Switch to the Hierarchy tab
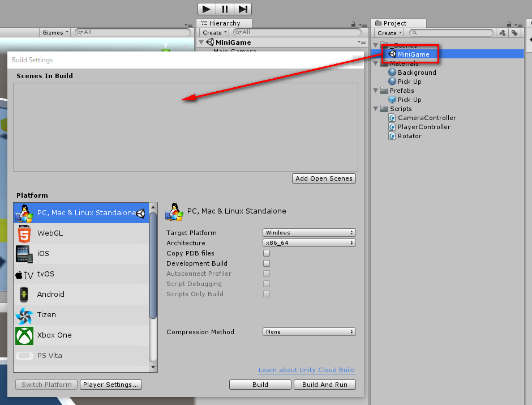Image resolution: width=532 pixels, height=405 pixels. coord(224,23)
